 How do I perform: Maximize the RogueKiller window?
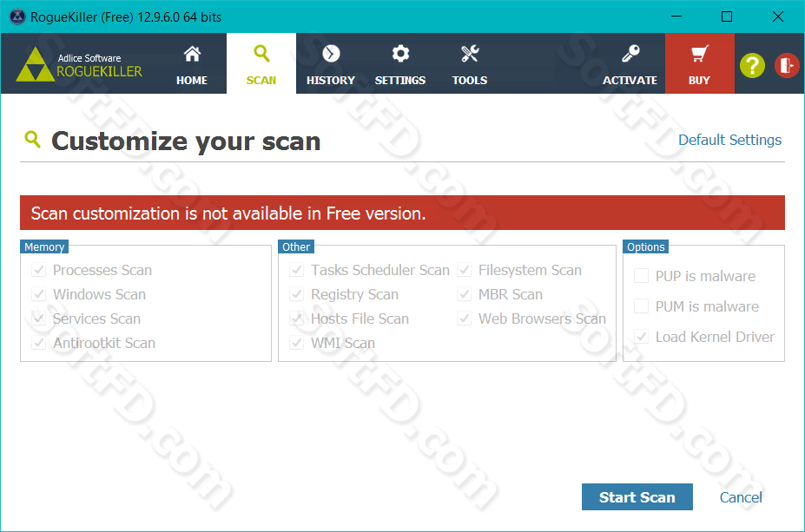click(727, 16)
